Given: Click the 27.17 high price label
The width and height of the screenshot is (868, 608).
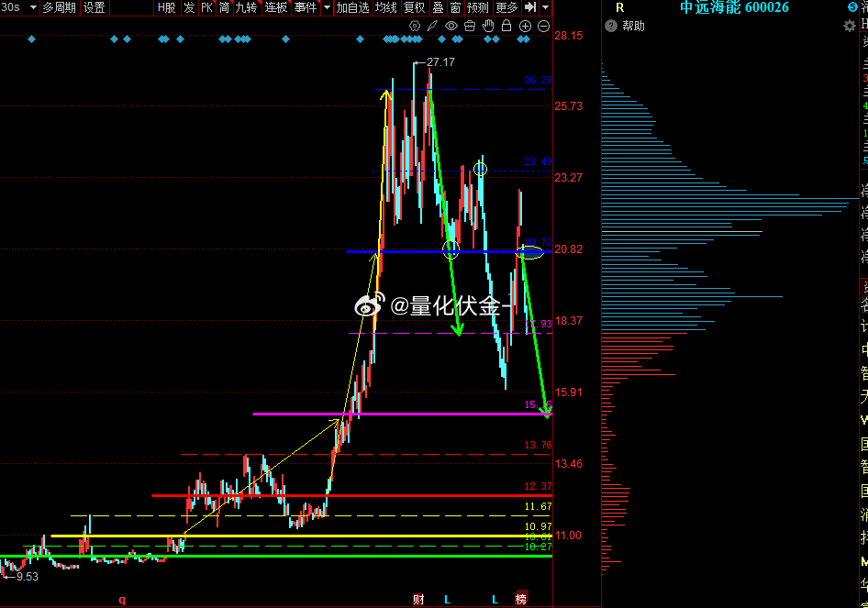Looking at the screenshot, I should (440, 62).
